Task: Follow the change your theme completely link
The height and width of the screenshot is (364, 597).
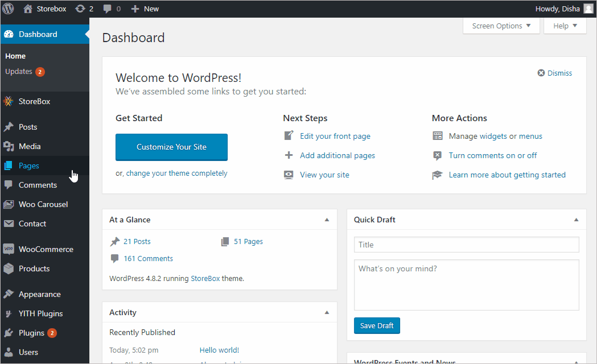Action: coord(176,173)
